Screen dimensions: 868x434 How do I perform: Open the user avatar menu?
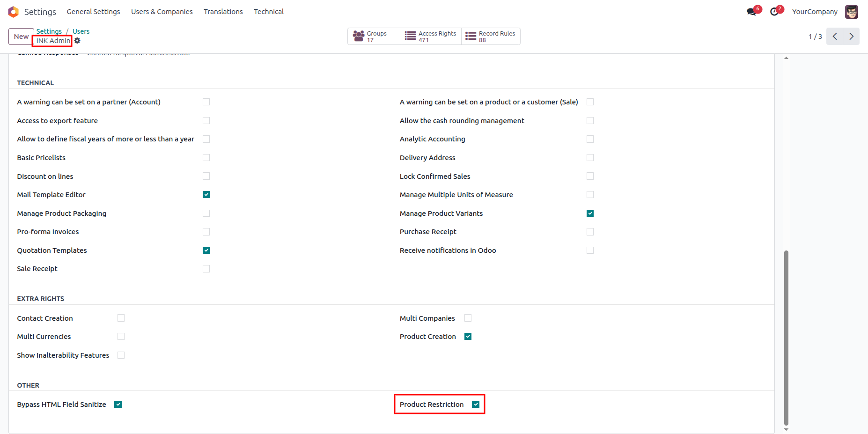coord(851,12)
